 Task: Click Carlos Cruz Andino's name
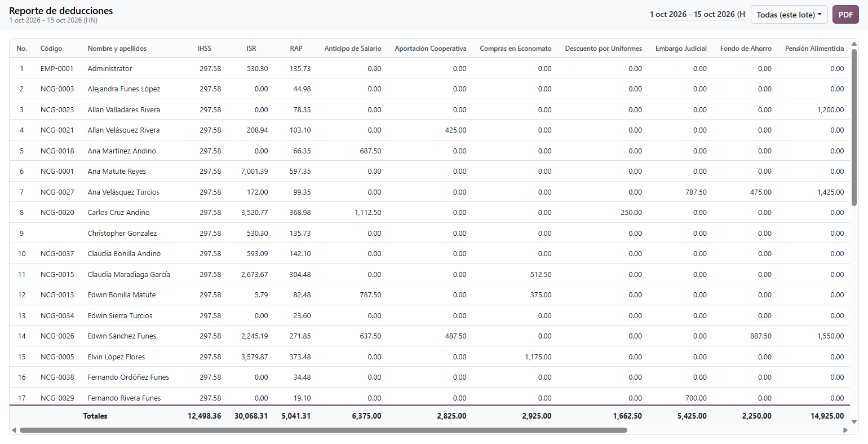pos(118,213)
